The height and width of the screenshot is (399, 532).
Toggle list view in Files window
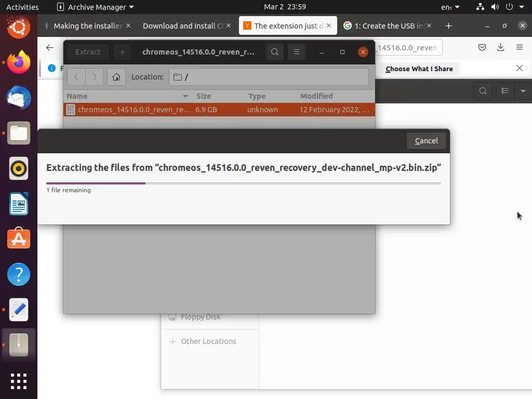[505, 91]
